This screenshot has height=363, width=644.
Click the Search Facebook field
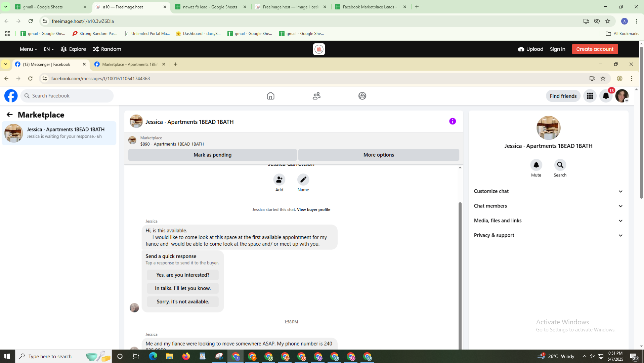click(x=67, y=96)
